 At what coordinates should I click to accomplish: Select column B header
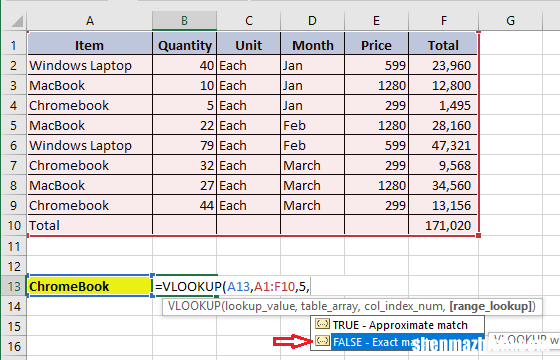click(x=184, y=21)
